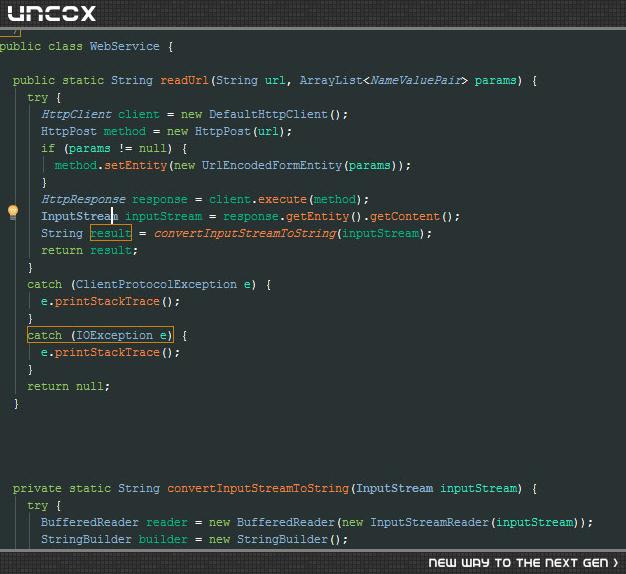Click the WebService class name

124,46
